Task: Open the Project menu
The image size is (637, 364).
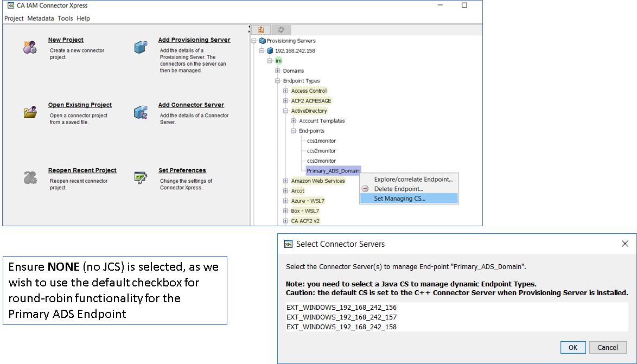Action: tap(14, 18)
